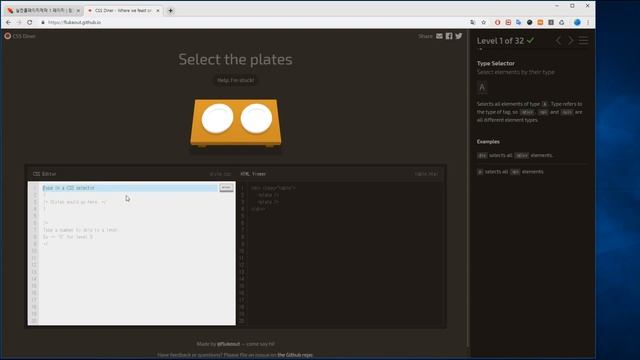
Task: Click the 'Help, I'm stuck!' link
Action: (x=236, y=80)
